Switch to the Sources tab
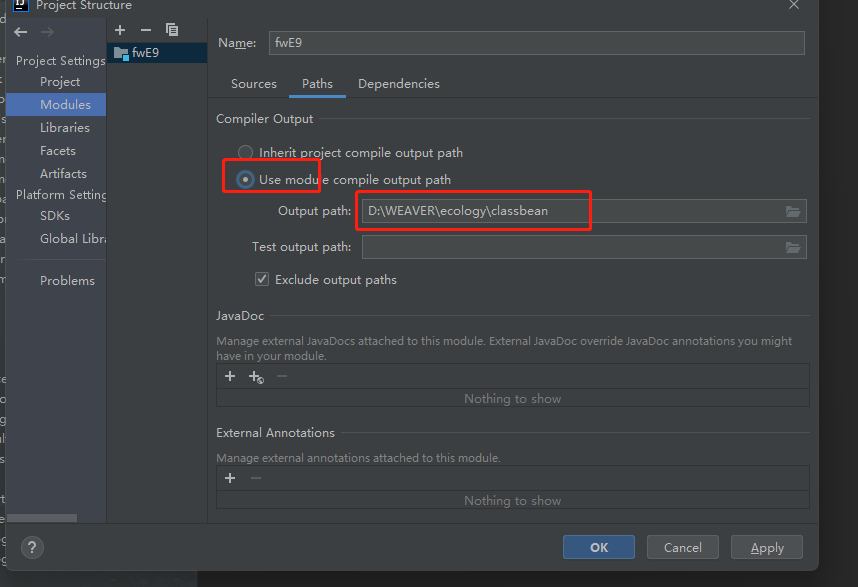The width and height of the screenshot is (858, 587). point(254,84)
